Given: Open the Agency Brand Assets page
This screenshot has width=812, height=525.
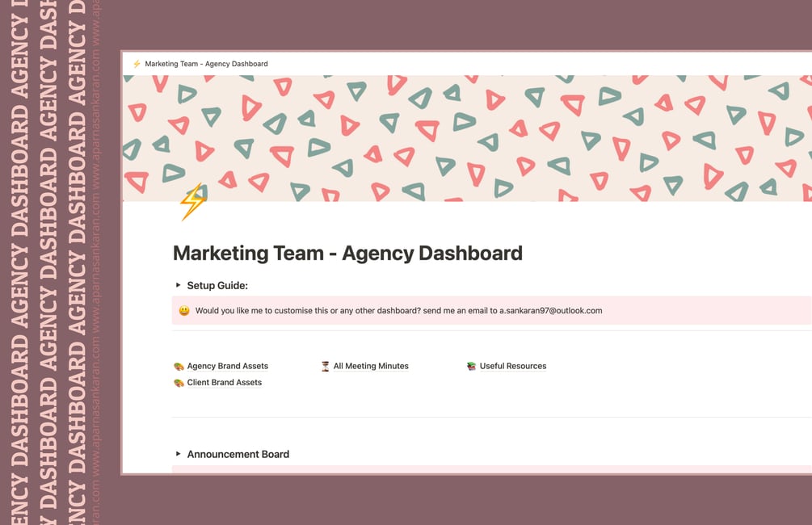Looking at the screenshot, I should (x=227, y=366).
